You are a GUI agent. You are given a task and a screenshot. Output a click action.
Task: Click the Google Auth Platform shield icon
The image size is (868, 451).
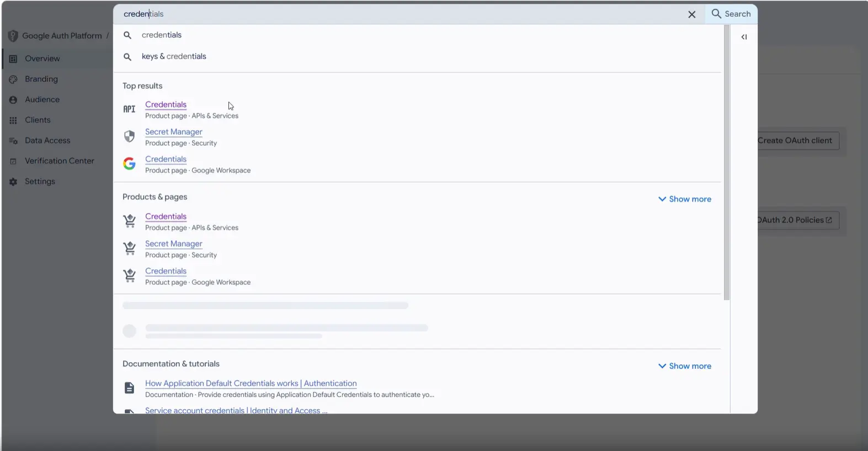(x=13, y=36)
